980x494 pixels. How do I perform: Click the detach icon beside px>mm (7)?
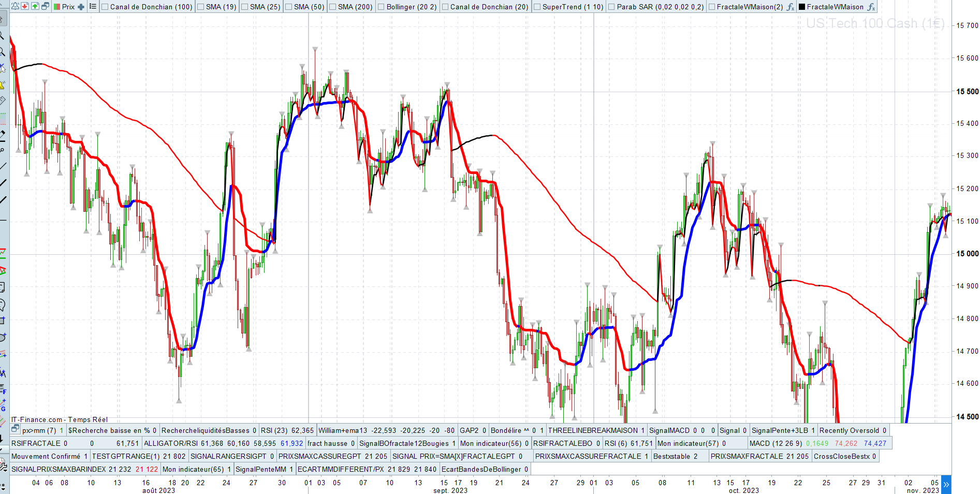(x=16, y=429)
